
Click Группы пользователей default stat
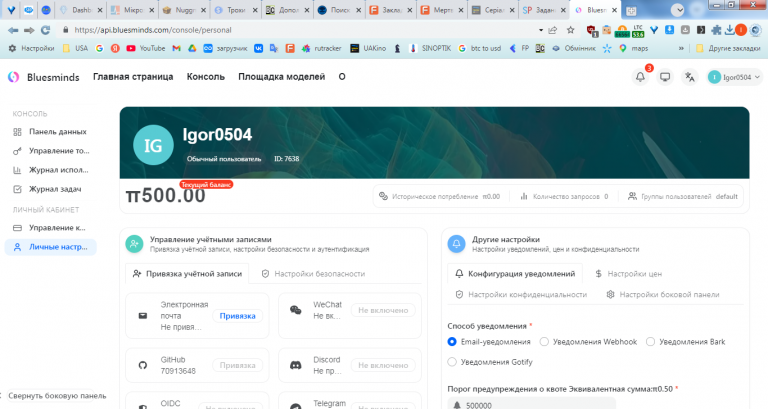click(683, 196)
